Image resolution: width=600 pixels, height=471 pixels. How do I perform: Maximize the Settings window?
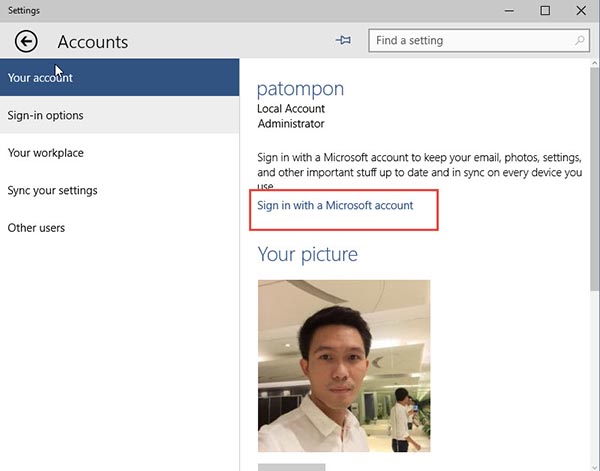(x=545, y=11)
